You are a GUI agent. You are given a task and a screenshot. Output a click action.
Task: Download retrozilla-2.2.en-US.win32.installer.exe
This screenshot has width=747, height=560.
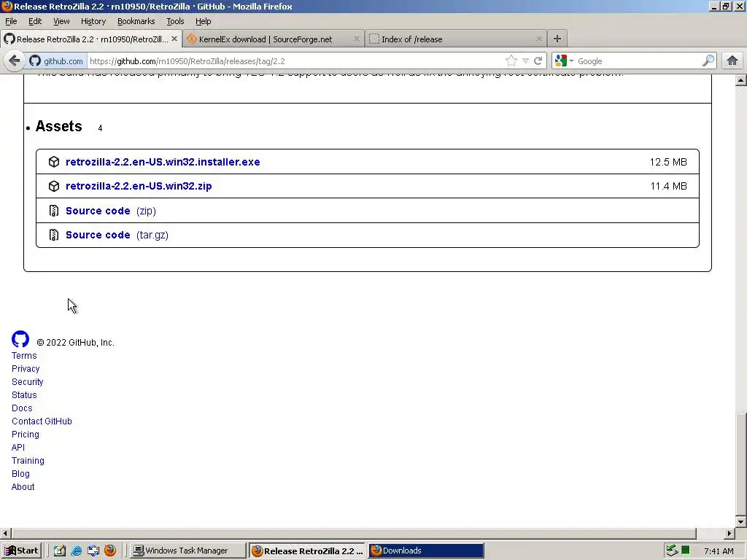163,162
